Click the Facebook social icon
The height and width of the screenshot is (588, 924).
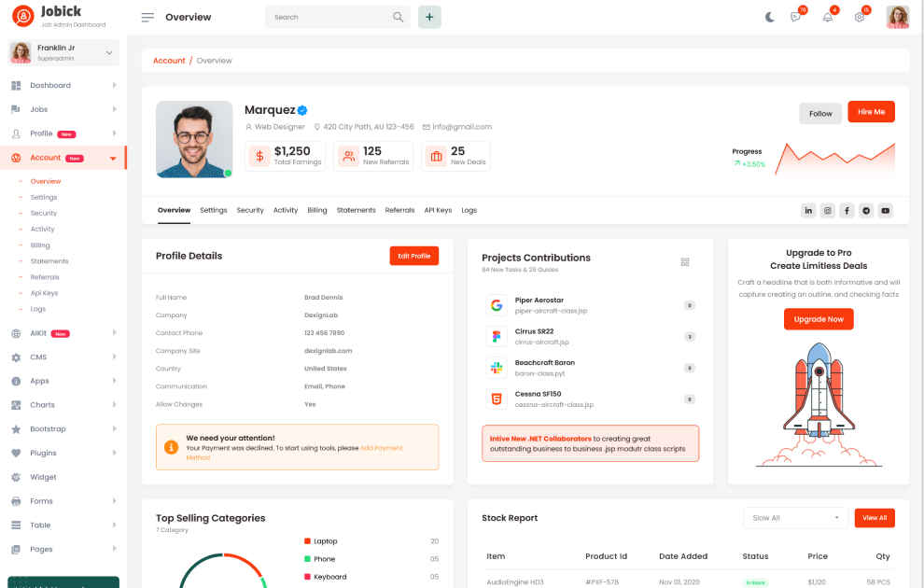pos(847,211)
